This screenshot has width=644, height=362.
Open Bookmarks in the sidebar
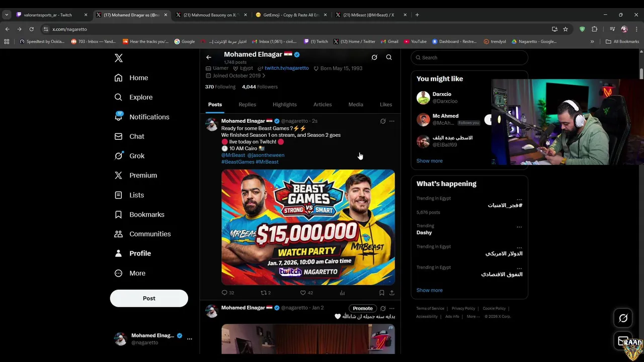[x=139, y=215]
